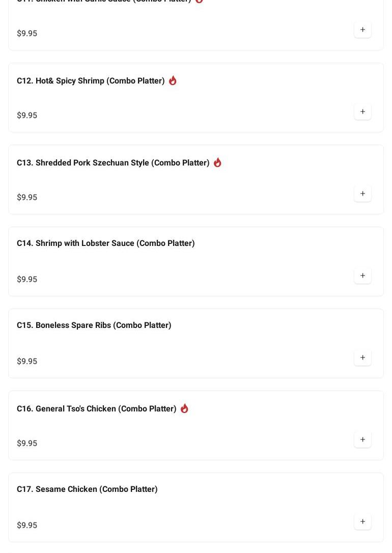392x553 pixels.
Task: Open C17 Sesame Chicken item name
Action: click(87, 489)
